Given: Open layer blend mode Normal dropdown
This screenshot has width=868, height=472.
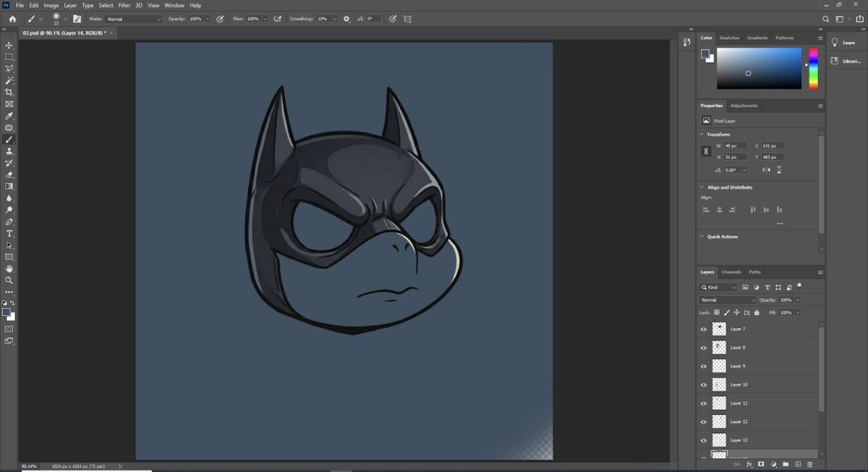Looking at the screenshot, I should [727, 300].
